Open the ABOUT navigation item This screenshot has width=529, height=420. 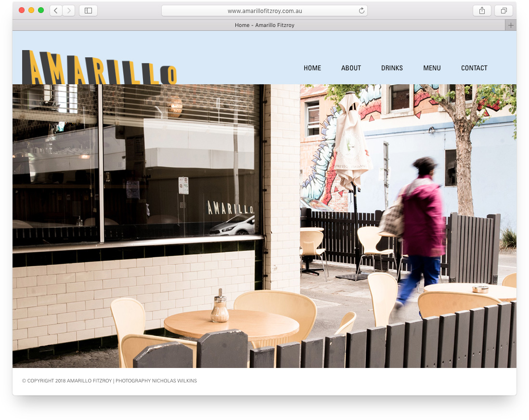pyautogui.click(x=351, y=68)
